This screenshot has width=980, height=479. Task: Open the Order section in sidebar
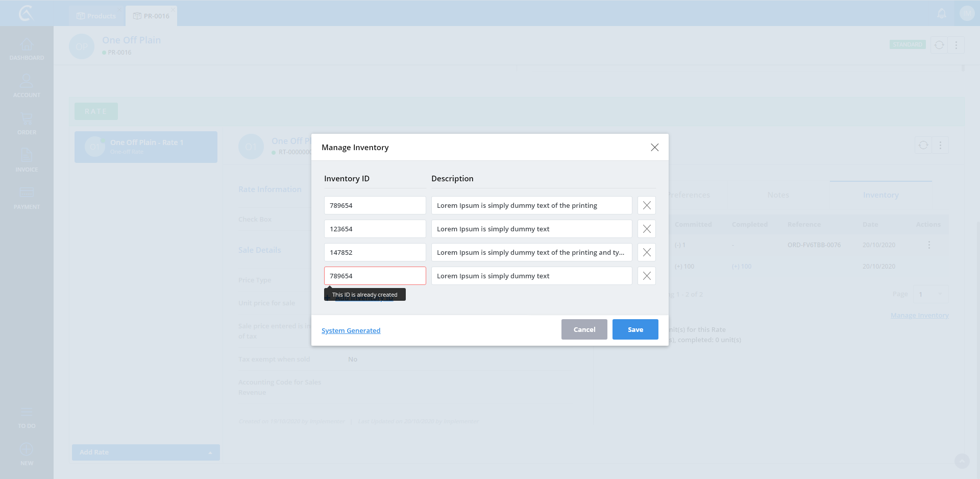click(x=27, y=124)
